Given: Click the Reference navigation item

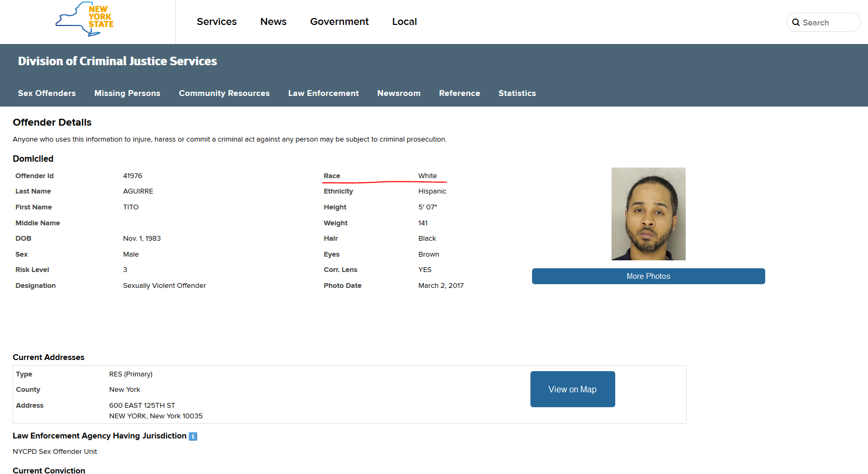Looking at the screenshot, I should point(459,93).
